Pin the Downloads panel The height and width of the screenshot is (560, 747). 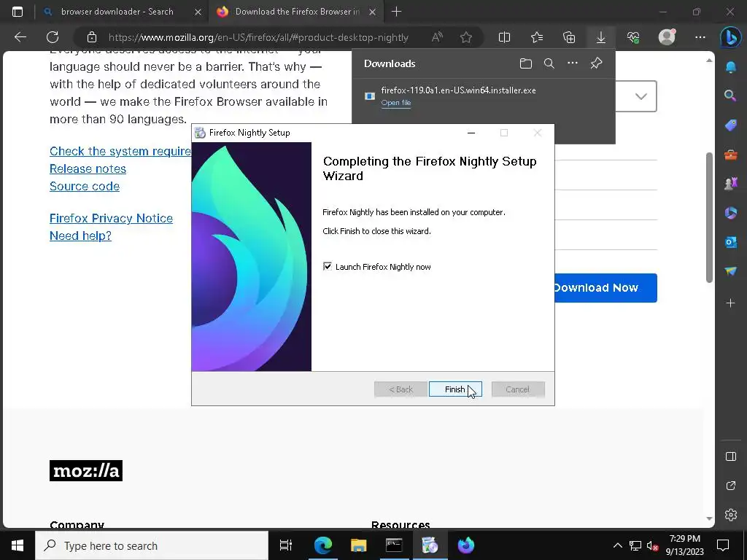point(596,63)
